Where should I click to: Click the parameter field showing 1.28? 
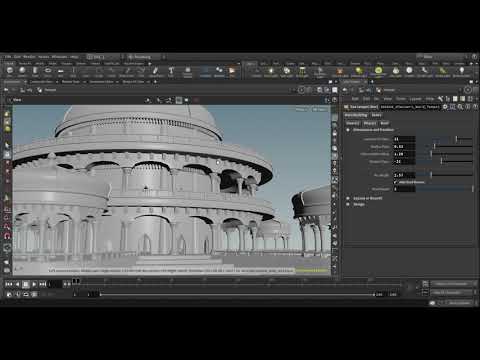[x=404, y=154]
